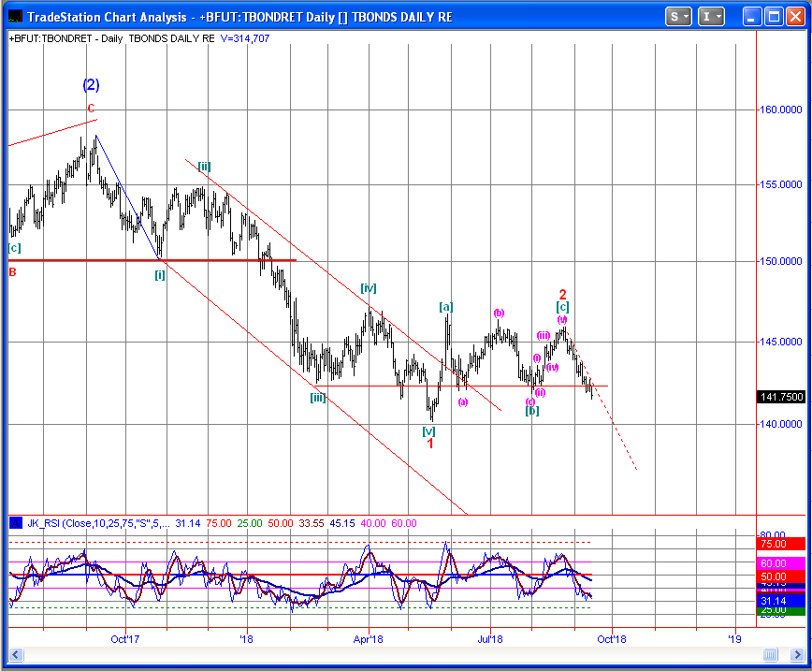
Task: Select the red C wave label at top
Action: pos(91,109)
